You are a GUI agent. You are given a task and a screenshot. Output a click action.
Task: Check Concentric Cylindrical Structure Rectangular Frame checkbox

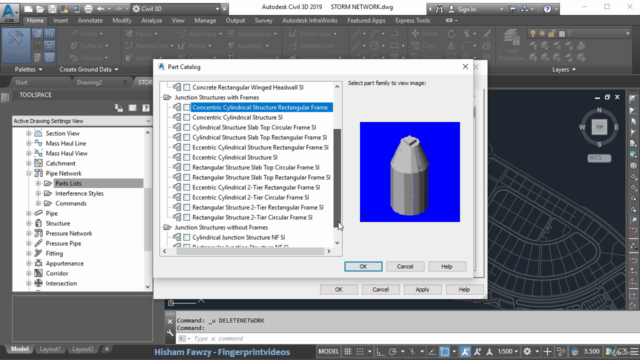tap(187, 107)
